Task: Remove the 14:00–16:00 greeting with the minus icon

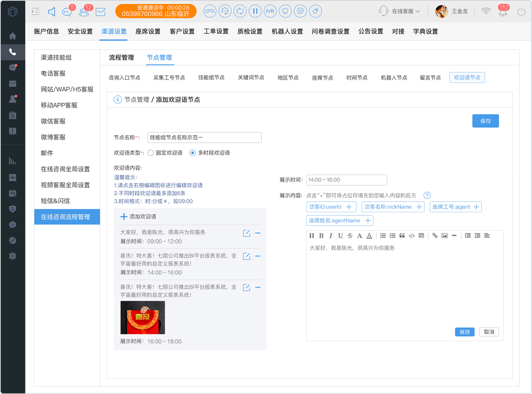Action: tap(258, 256)
